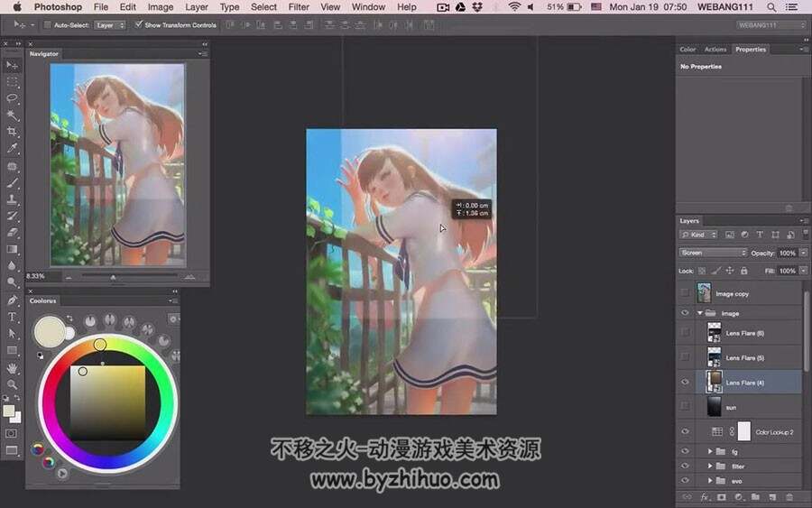Click the Zoom tool in toolbar
812x508 pixels.
point(12,384)
